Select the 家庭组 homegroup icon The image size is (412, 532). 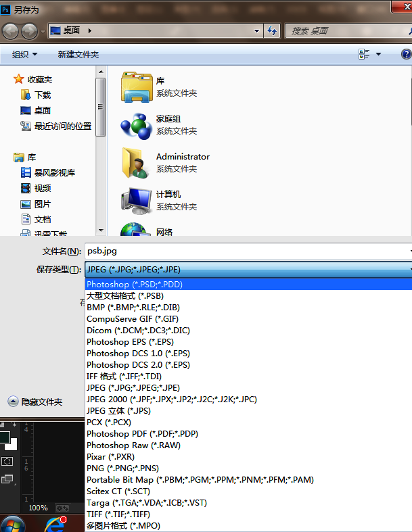[137, 126]
